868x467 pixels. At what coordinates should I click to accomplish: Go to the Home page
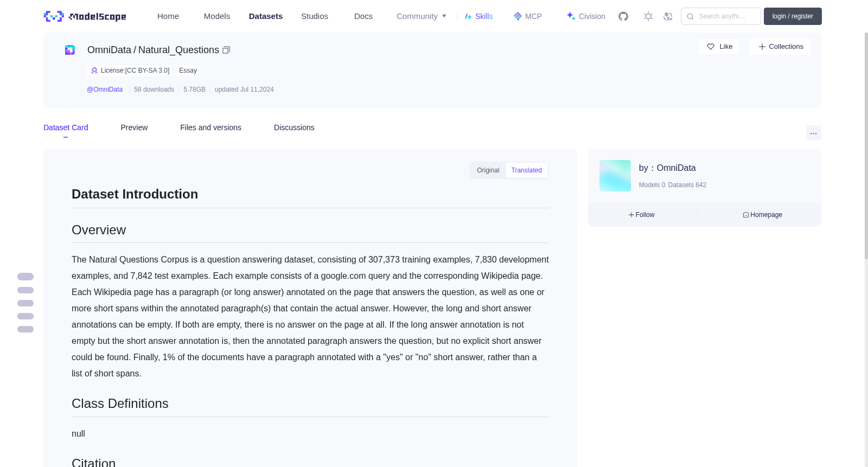(x=168, y=16)
